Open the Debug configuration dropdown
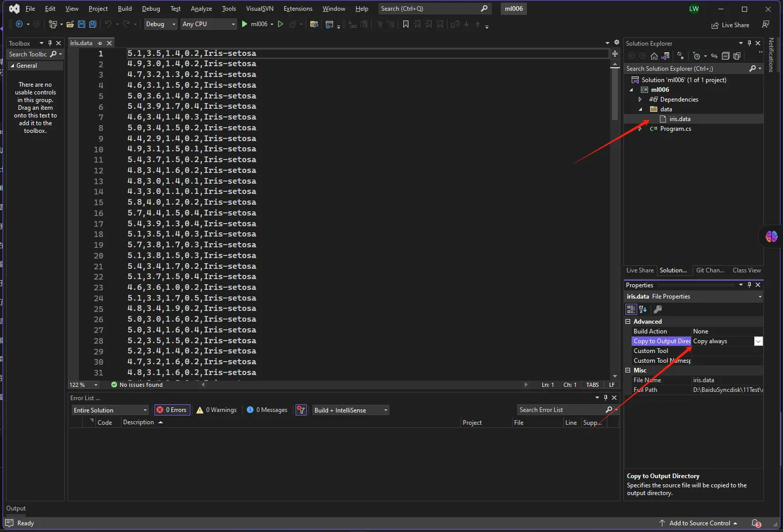783x532 pixels. tap(160, 24)
